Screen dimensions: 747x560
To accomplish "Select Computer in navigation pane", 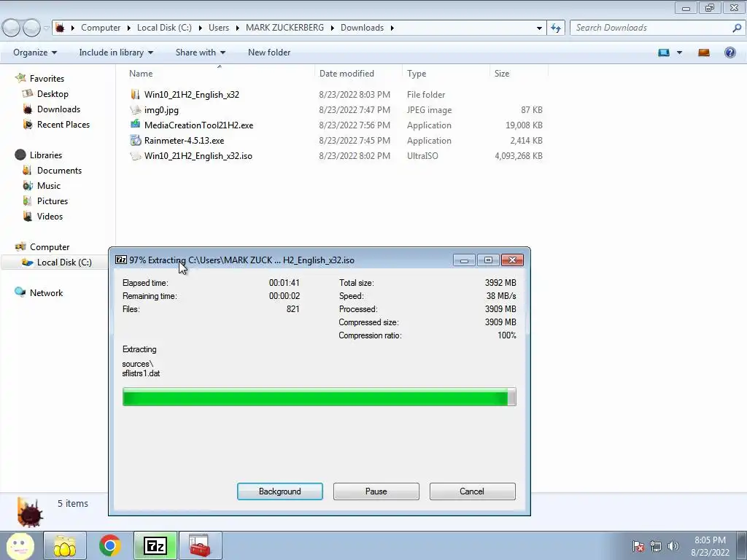I will [50, 246].
